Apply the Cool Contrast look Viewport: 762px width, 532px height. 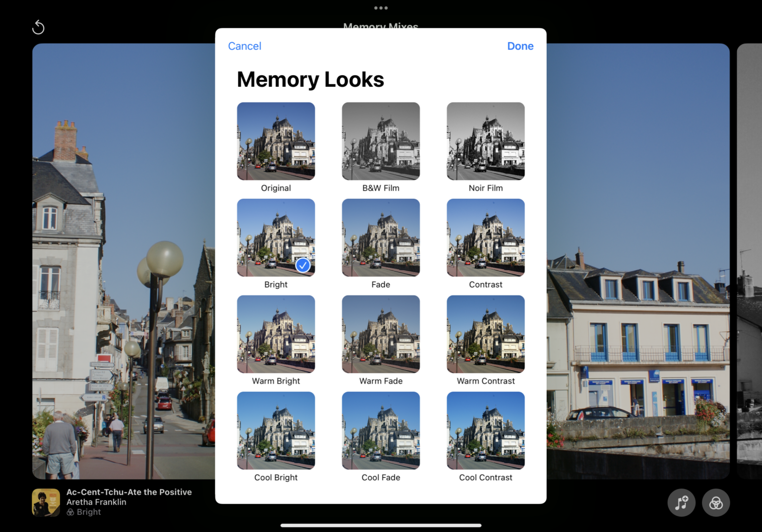[x=485, y=430]
